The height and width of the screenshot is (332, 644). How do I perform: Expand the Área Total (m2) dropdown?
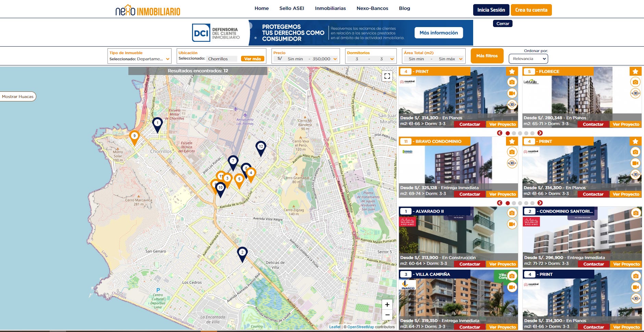coord(434,56)
